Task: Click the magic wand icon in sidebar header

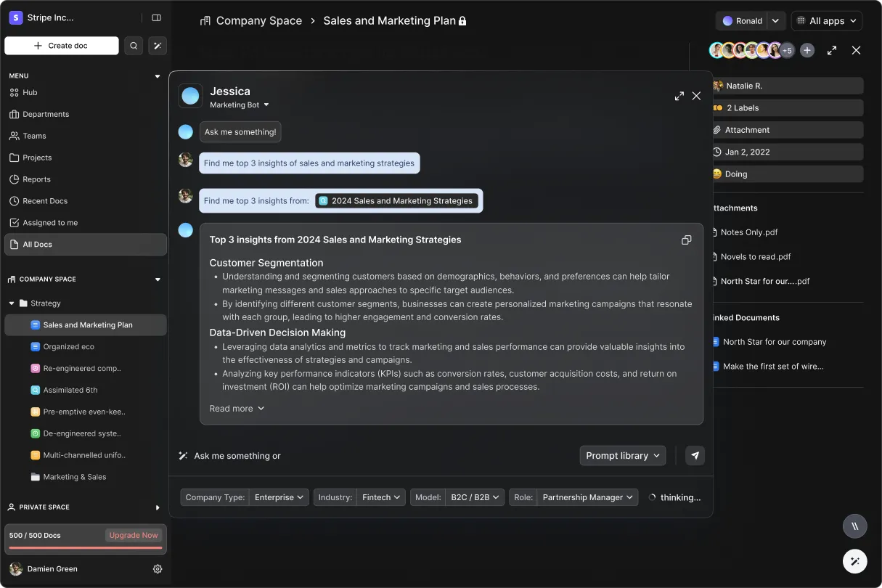Action: [158, 46]
